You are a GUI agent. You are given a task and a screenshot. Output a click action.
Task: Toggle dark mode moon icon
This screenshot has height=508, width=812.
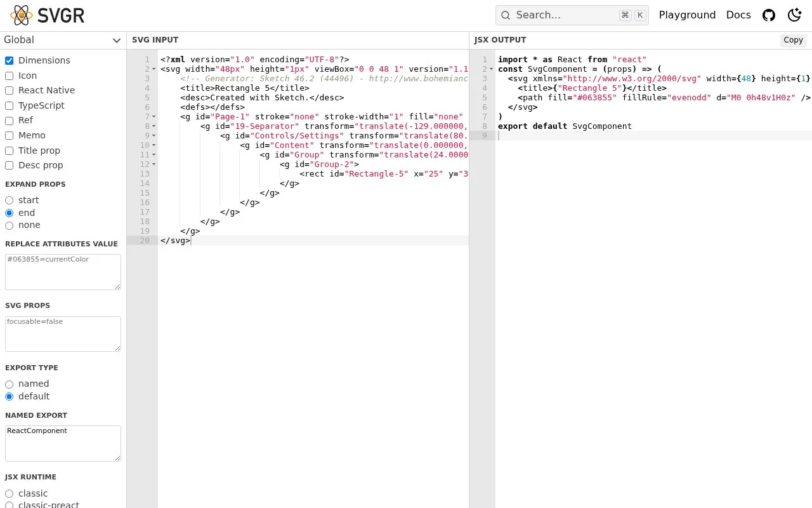[x=794, y=15]
